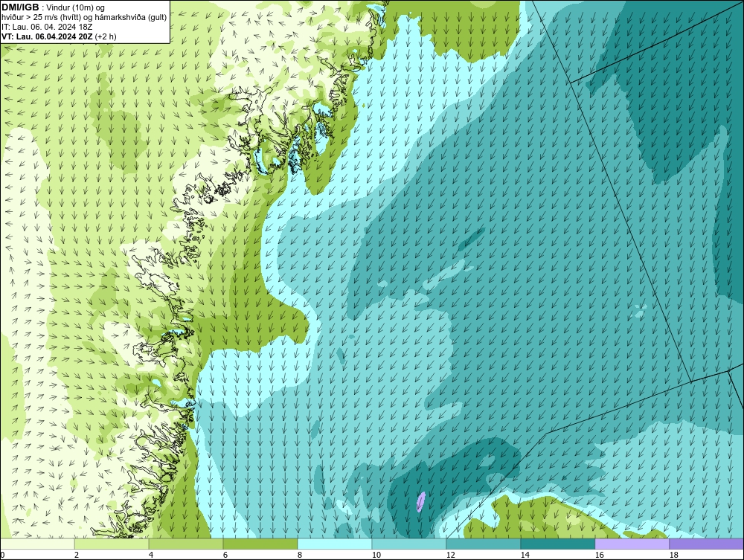Click the 12-14 m/s teal legend swatch
The image size is (744, 560).
pyautogui.click(x=484, y=544)
